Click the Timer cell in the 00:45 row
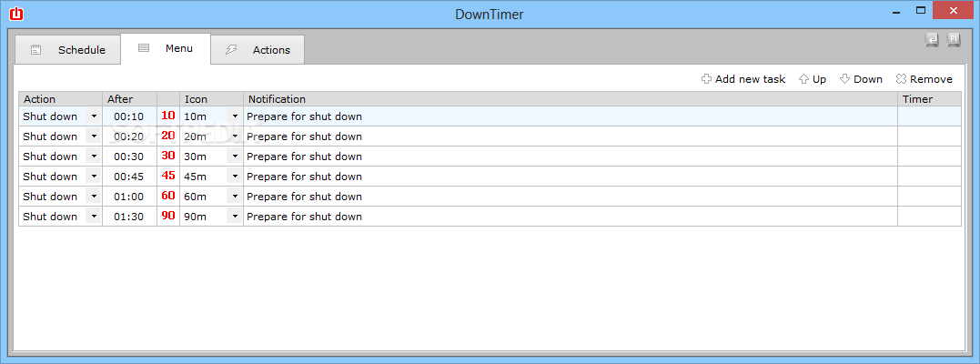 (929, 177)
